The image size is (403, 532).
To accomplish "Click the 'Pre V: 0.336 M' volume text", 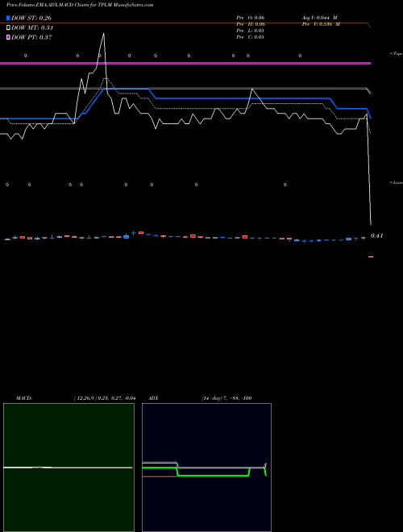I will click(321, 24).
